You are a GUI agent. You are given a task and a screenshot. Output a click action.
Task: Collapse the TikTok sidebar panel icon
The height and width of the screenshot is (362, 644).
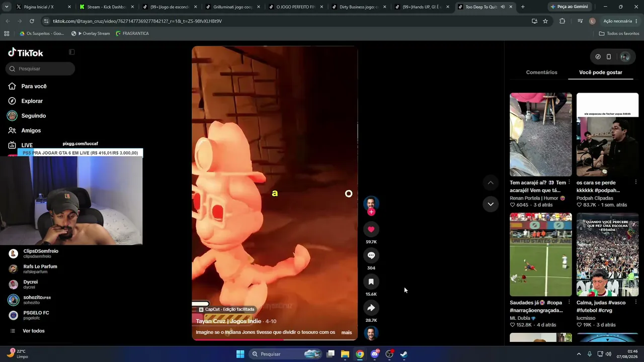pyautogui.click(x=72, y=52)
